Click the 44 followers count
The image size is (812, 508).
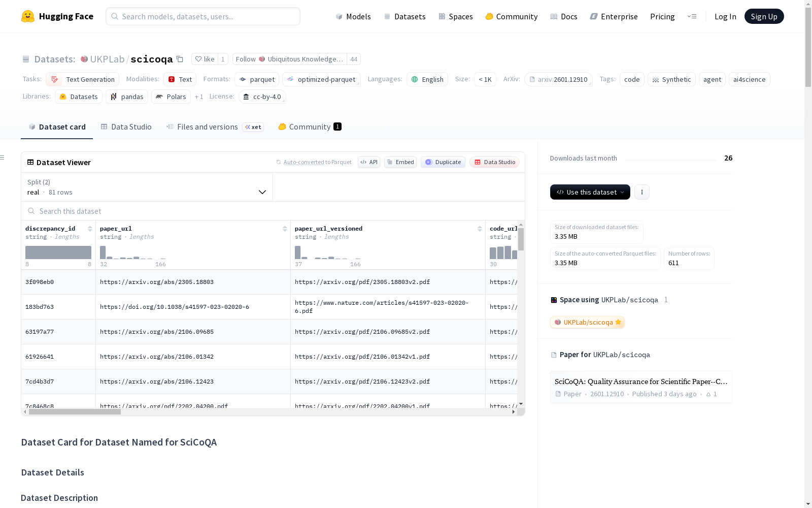[354, 59]
